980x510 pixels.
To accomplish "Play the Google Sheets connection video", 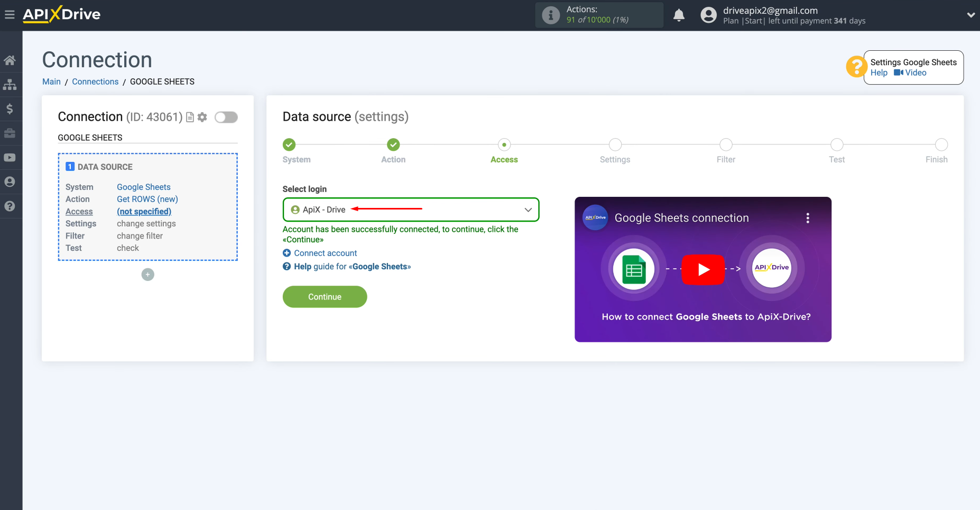I will (x=703, y=269).
